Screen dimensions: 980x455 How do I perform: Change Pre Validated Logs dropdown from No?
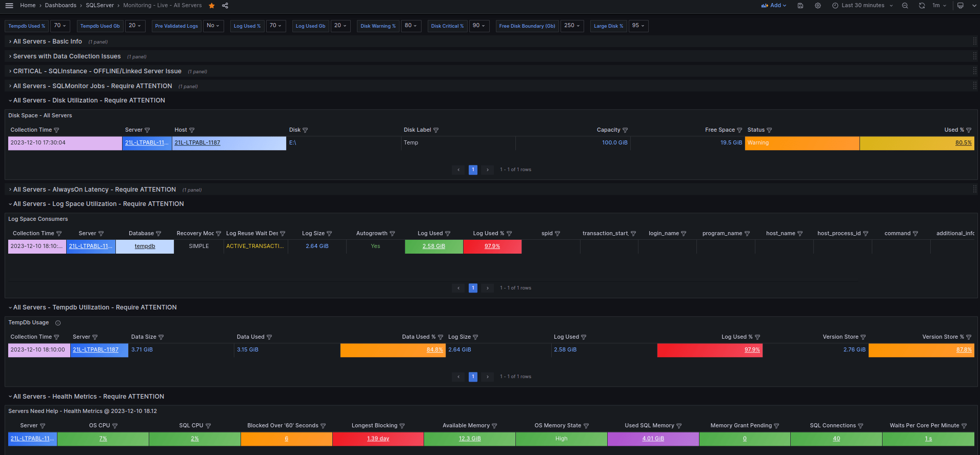tap(213, 26)
